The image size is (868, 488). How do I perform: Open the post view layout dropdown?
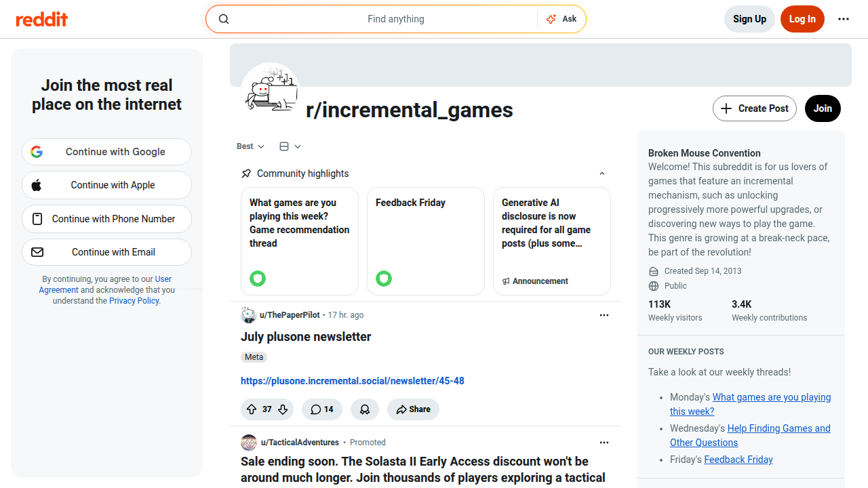pyautogui.click(x=290, y=146)
